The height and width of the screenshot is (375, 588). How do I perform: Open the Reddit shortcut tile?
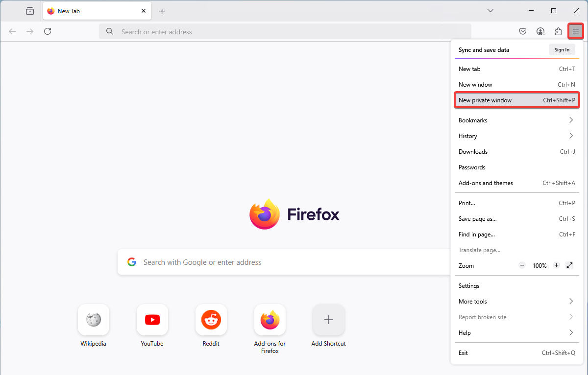click(x=211, y=326)
